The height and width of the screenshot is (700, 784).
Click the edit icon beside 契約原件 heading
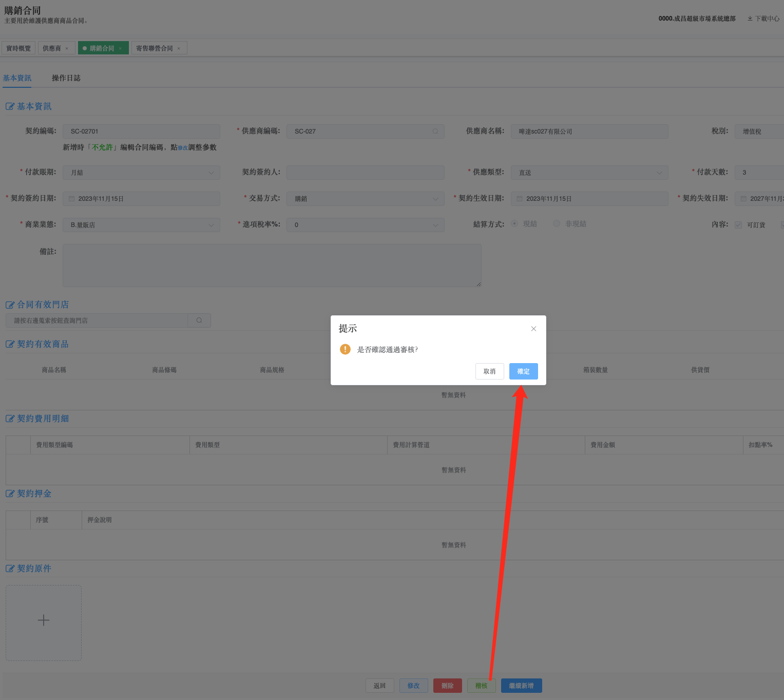[x=10, y=569]
